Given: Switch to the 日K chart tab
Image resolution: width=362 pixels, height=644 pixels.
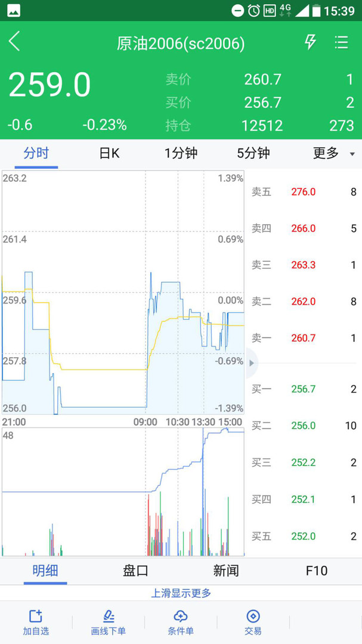Looking at the screenshot, I should coord(109,154).
